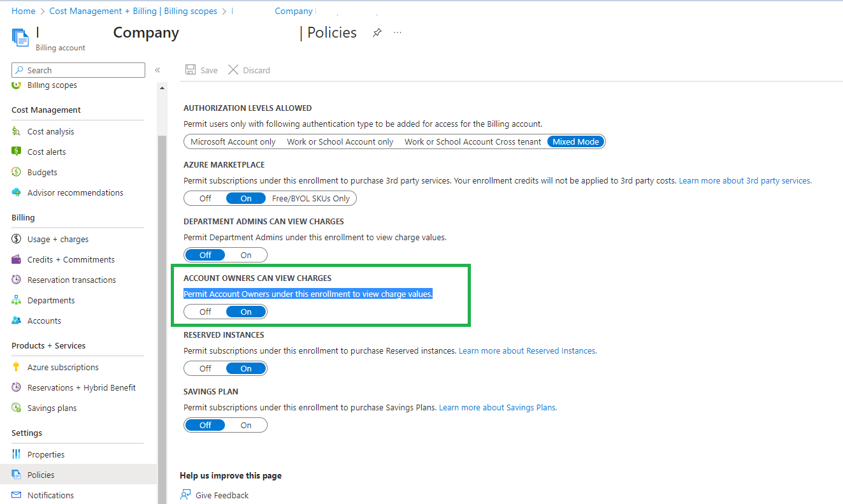The image size is (843, 504).
Task: Click the Company breadcrumb link
Action: click(x=294, y=11)
